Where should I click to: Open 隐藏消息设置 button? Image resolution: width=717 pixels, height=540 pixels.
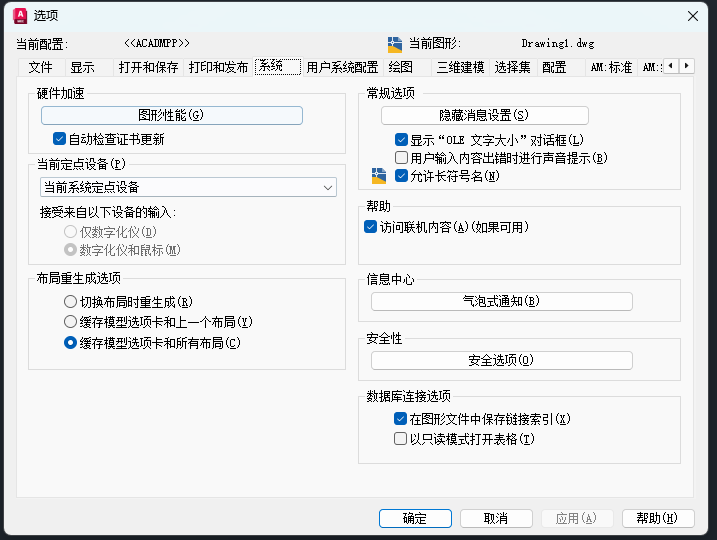[x=484, y=115]
